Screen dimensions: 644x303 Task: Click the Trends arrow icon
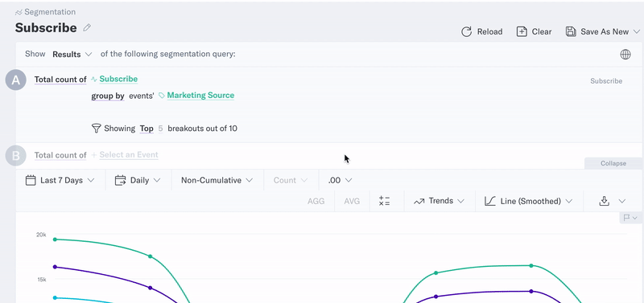[x=419, y=201]
